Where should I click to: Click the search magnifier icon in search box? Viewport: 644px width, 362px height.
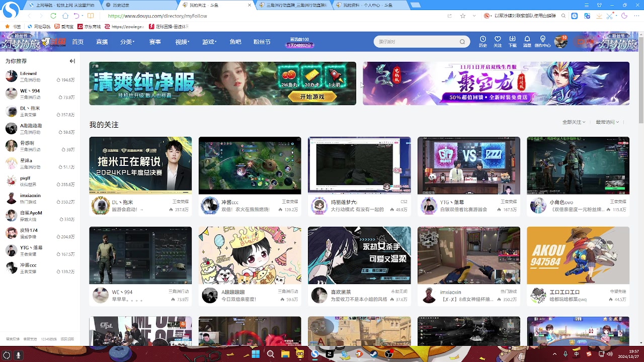coord(462,42)
